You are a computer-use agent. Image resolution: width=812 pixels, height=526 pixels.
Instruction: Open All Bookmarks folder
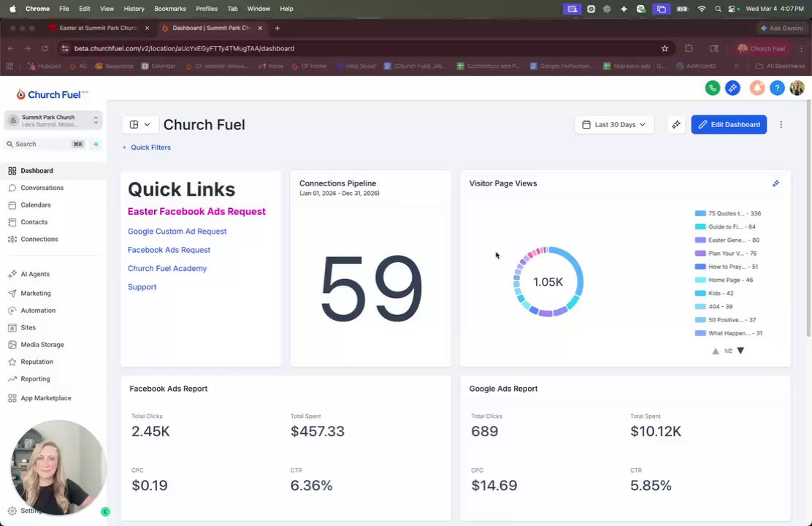tap(781, 66)
